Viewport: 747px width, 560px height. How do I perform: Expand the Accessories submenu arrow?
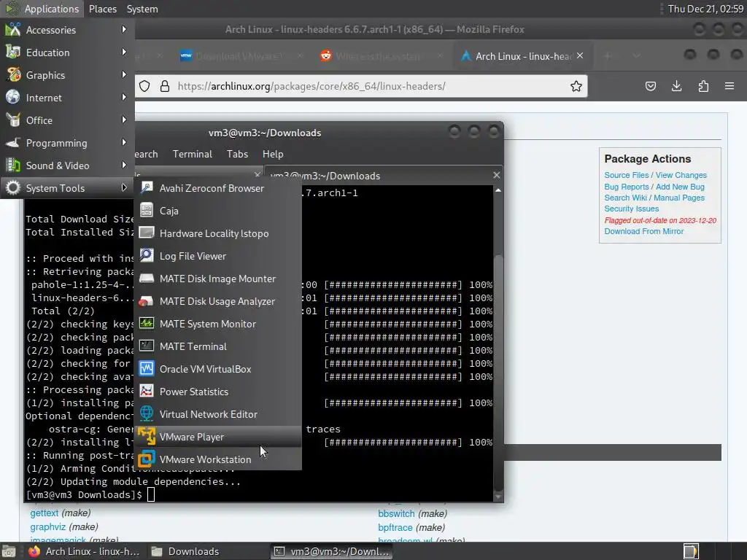pos(124,29)
